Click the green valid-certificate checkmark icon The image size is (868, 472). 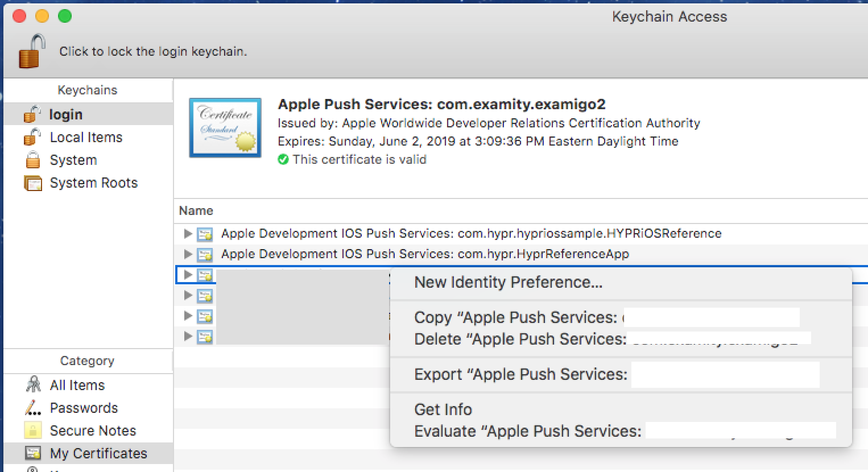pyautogui.click(x=283, y=159)
